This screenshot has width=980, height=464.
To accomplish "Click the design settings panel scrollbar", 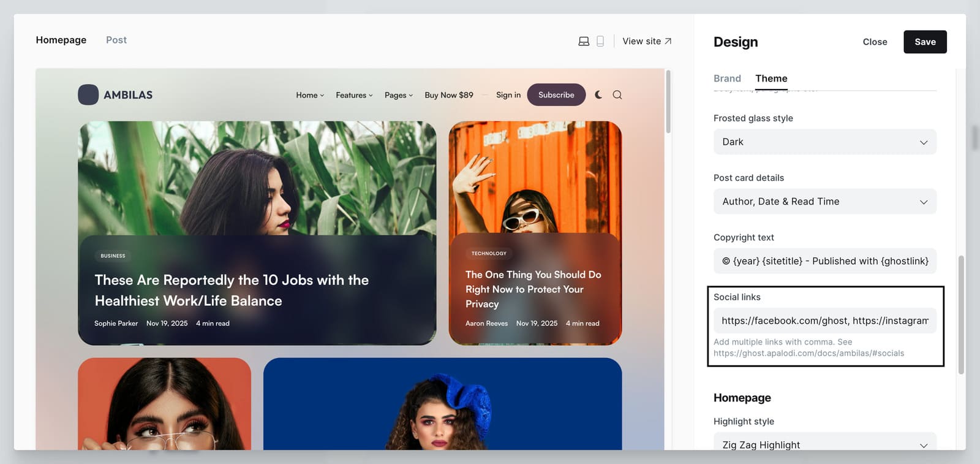I will (961, 314).
